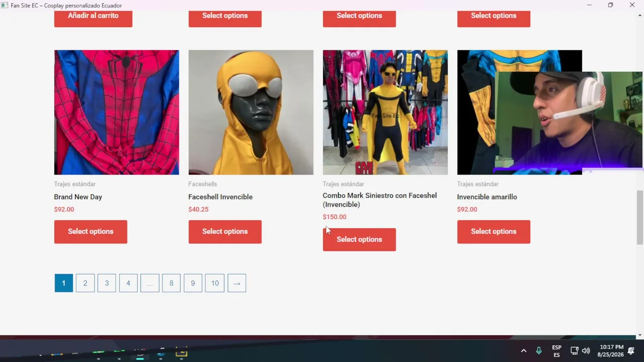
Task: Click the $92.00 price of Brand New Day
Action: point(64,210)
